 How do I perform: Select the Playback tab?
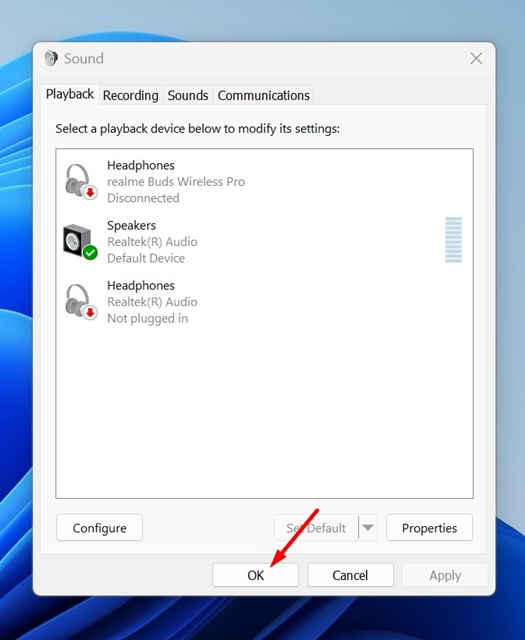click(x=70, y=94)
